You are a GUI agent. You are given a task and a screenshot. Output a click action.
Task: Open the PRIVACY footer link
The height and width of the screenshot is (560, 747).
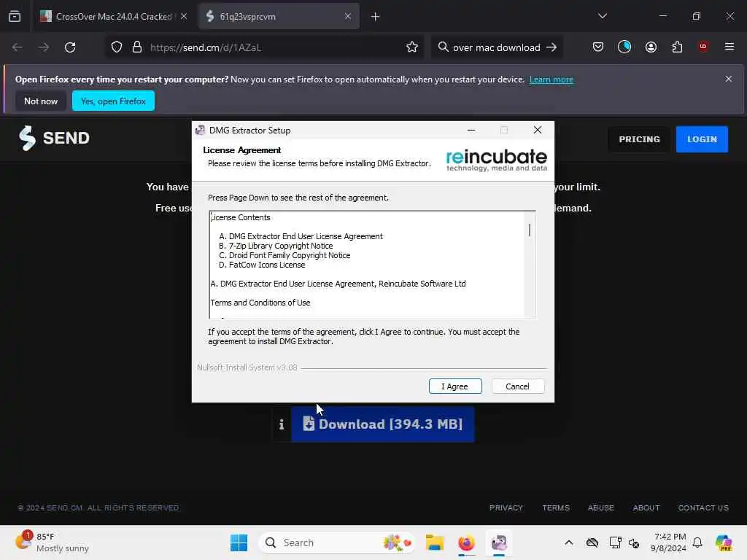click(506, 507)
